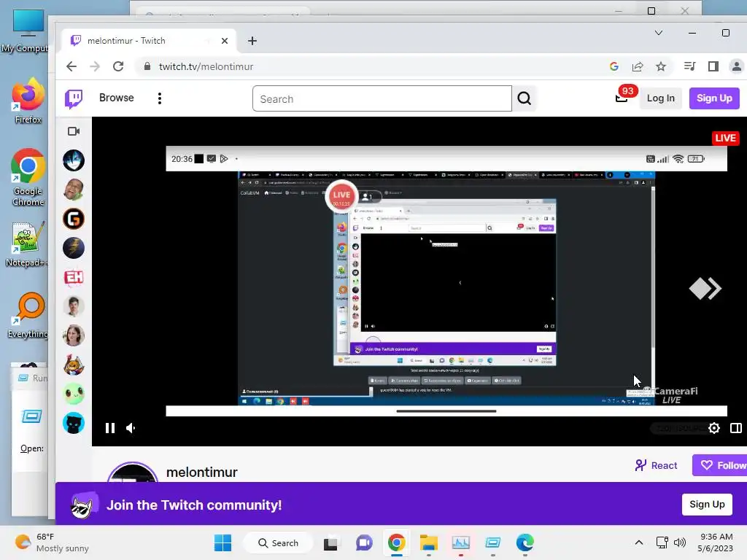Open the Chrome media controls icon
Screen dimensions: 747x560
point(689,66)
